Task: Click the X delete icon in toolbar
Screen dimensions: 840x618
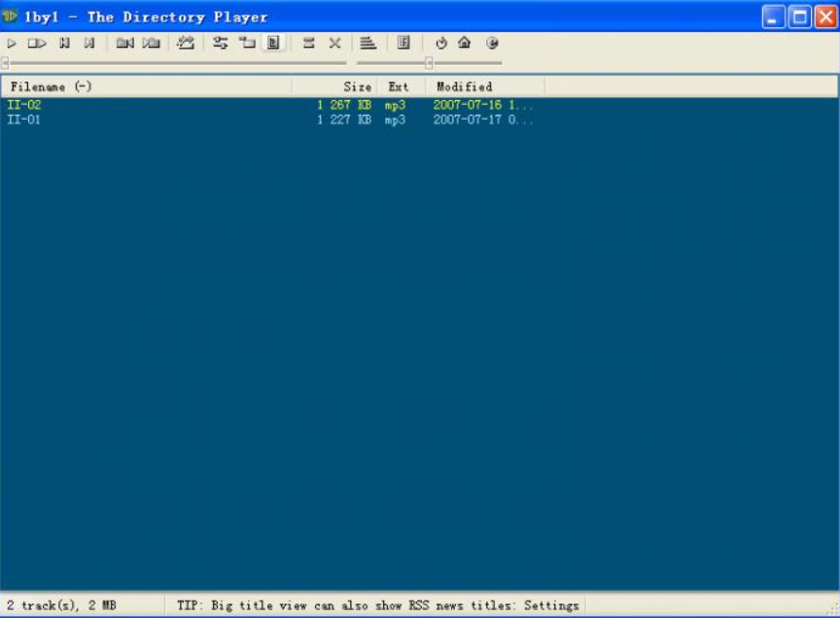Action: pyautogui.click(x=334, y=43)
